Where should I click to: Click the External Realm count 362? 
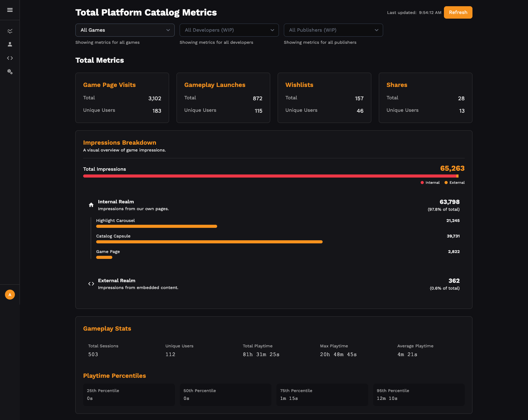pos(454,281)
